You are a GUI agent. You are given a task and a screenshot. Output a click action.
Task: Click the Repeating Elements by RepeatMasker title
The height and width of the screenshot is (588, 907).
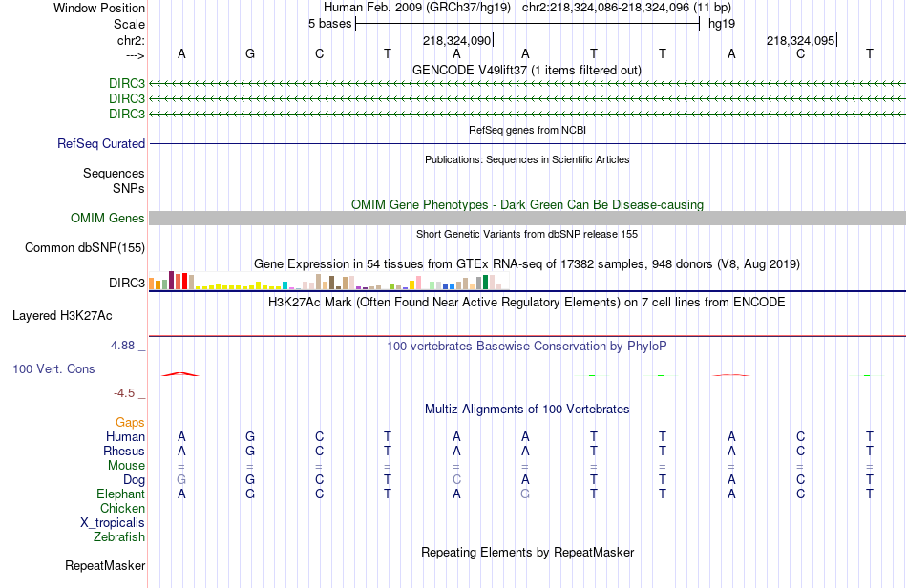point(527,553)
